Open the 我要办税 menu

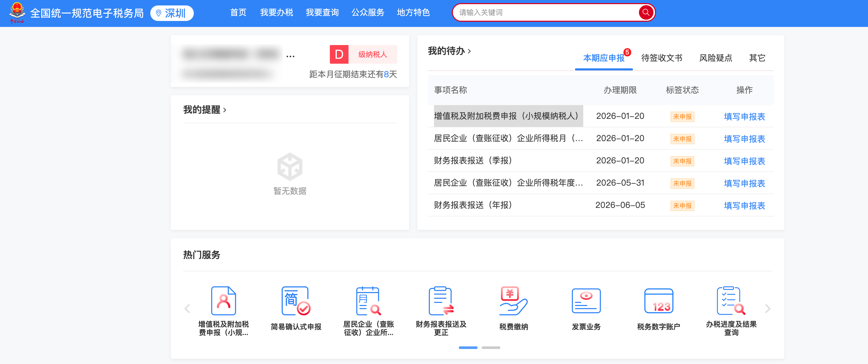pos(276,12)
